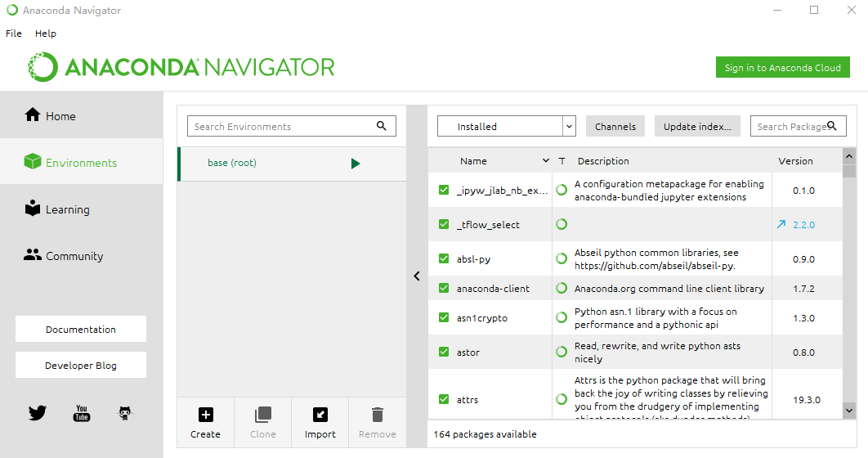Toggle checkbox for _tflow_select package

444,224
